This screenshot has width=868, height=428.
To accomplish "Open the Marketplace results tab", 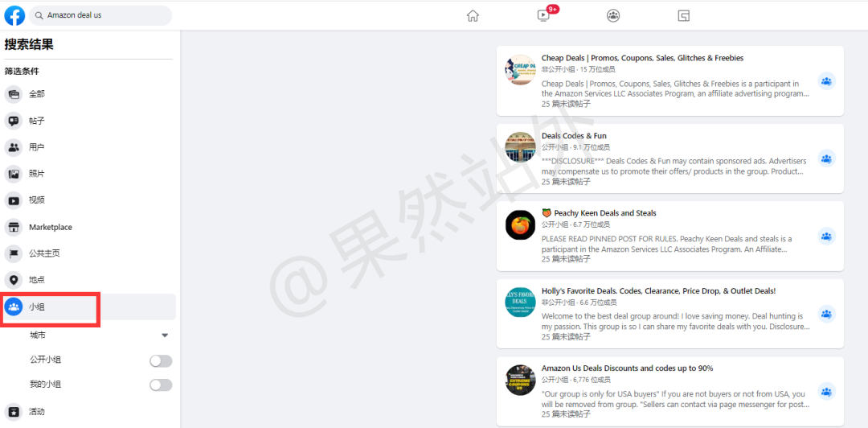I will [x=90, y=228].
